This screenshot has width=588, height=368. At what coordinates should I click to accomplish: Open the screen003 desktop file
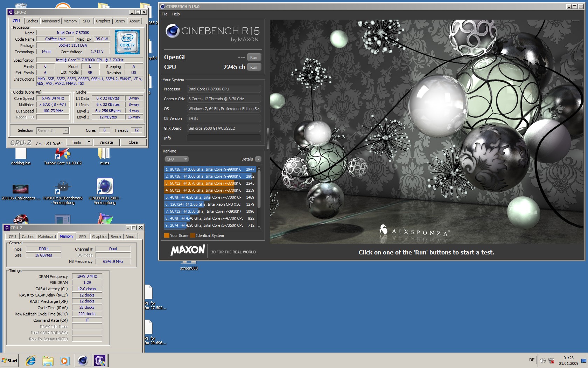point(189,266)
